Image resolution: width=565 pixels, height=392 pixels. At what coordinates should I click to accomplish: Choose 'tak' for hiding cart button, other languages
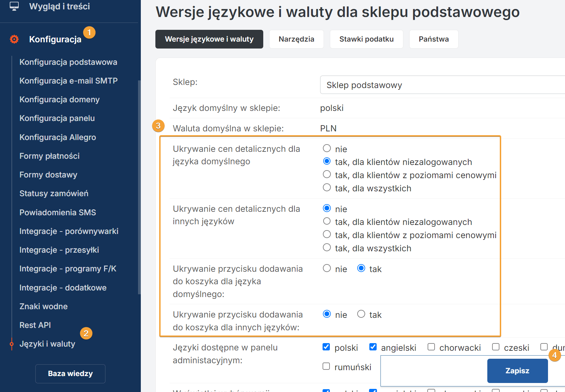(361, 314)
